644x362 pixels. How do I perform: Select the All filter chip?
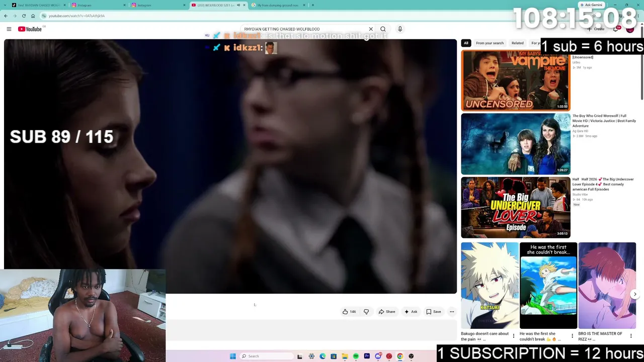tap(466, 43)
